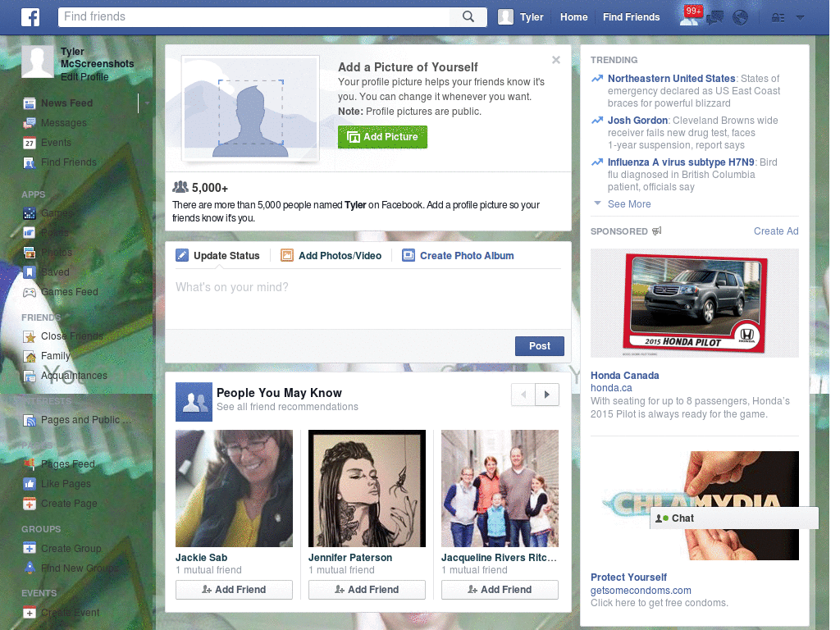Open News Feed options dropdown arrow
Image resolution: width=840 pixels, height=630 pixels.
point(147,103)
